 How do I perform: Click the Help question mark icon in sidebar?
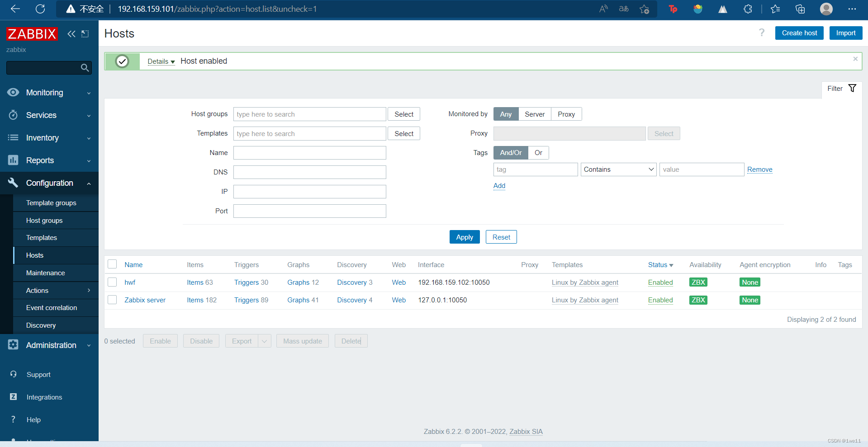[x=14, y=419]
